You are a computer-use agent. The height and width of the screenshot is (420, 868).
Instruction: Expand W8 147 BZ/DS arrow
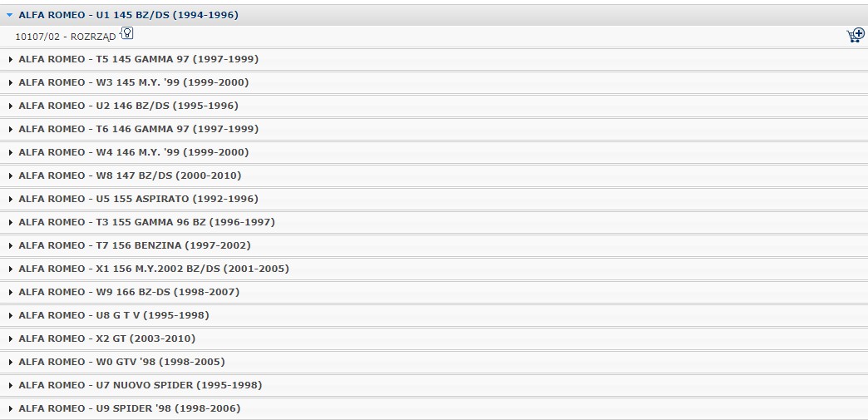point(11,175)
